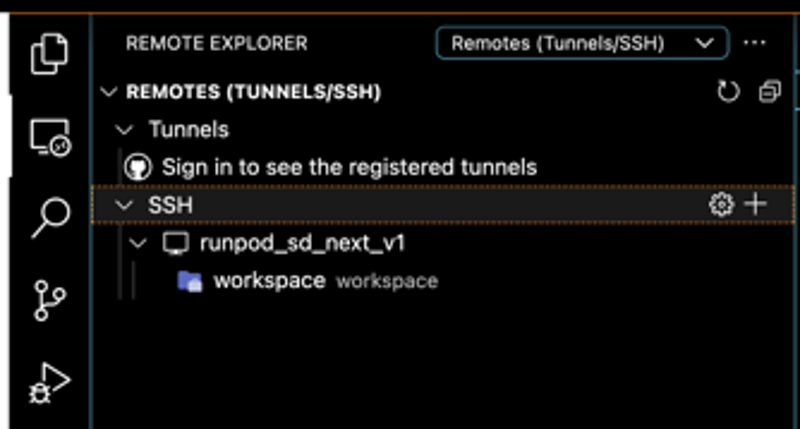Open the Remote Explorer more actions menu
Image resolution: width=800 pixels, height=429 pixels.
coord(755,43)
